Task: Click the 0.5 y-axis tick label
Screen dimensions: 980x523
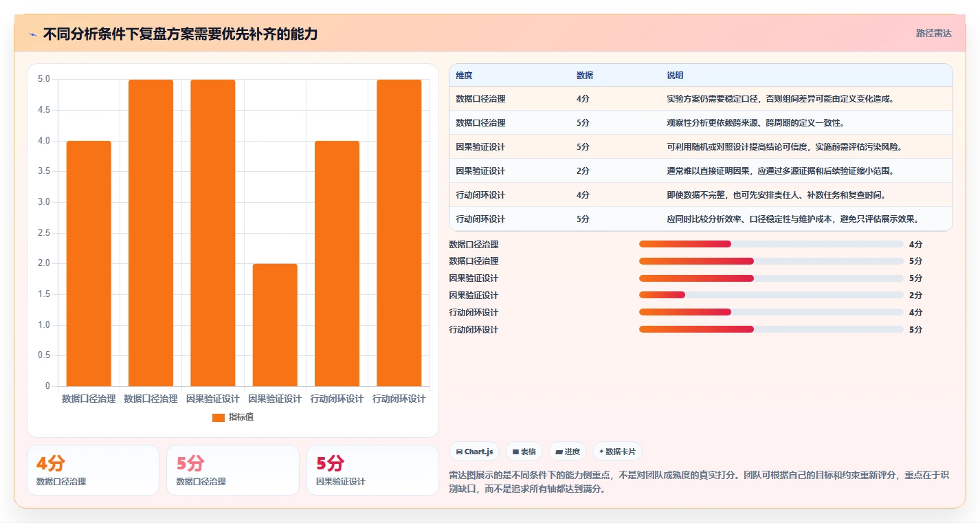Action: pos(43,355)
